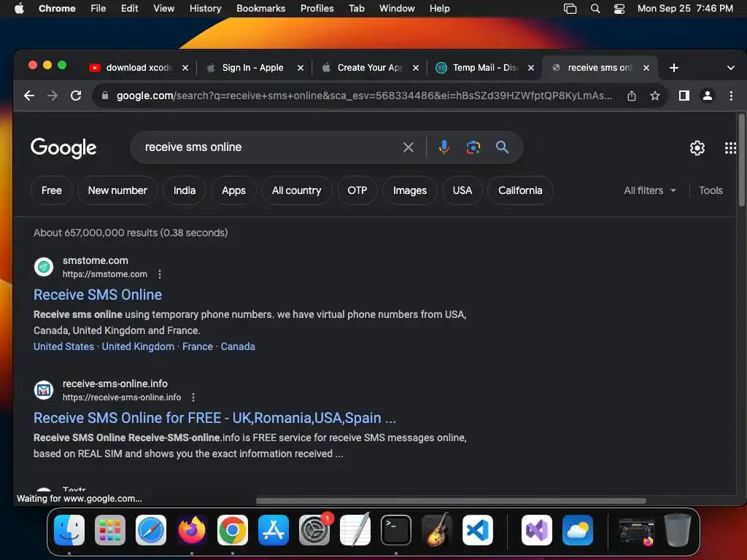Start voice search with the microphone icon
Viewport: 747px width, 560px height.
[444, 147]
